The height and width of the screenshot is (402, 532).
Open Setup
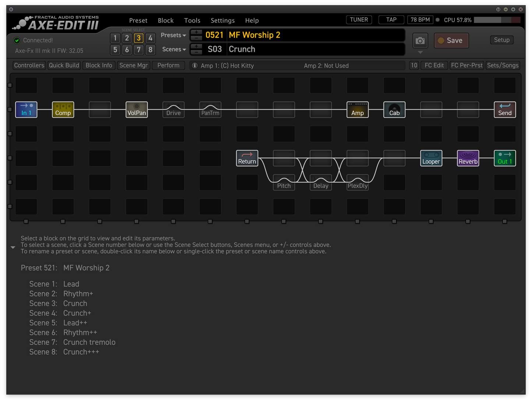pyautogui.click(x=502, y=40)
